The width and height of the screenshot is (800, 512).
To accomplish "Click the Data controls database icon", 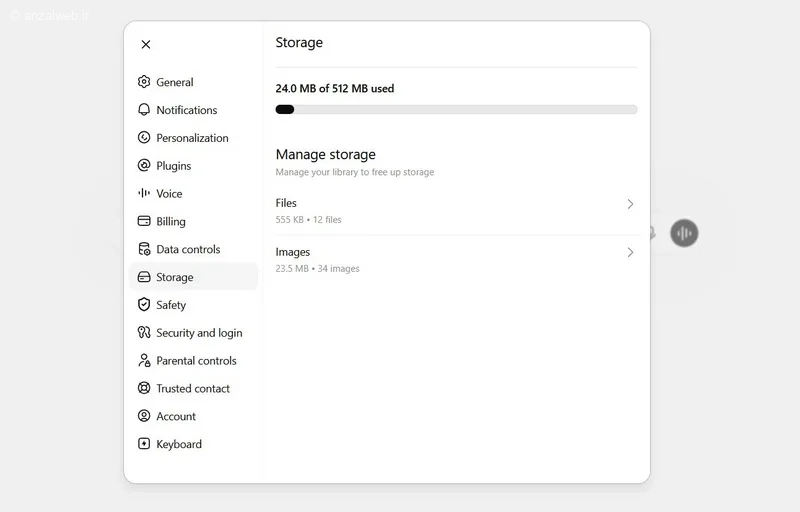I will point(144,249).
